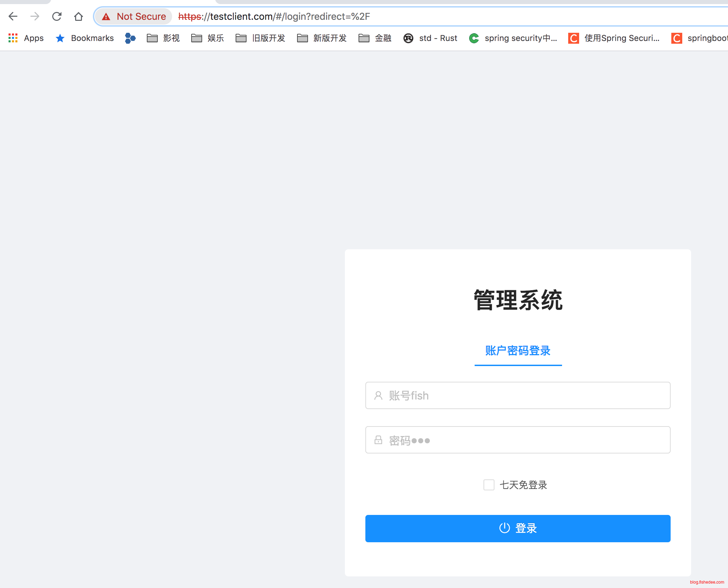Check the 七天免登录 checkbox
Viewport: 728px width, 588px height.
pyautogui.click(x=489, y=485)
